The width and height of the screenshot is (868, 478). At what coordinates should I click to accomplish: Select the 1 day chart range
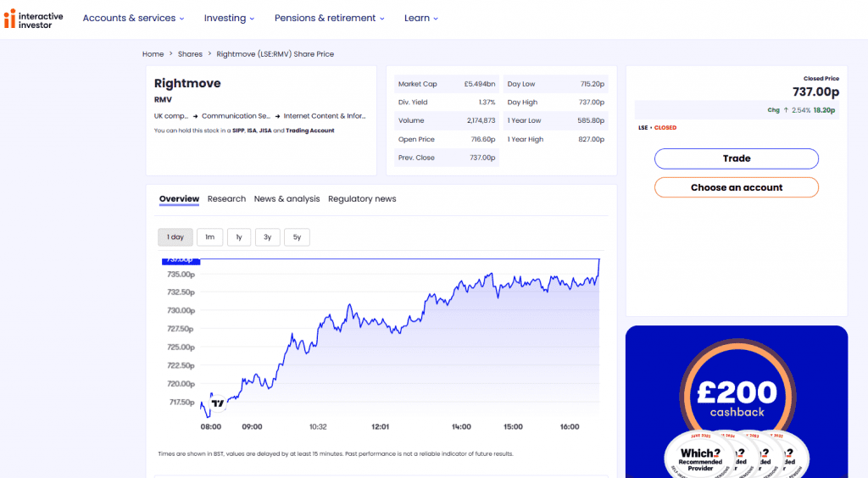click(x=175, y=237)
